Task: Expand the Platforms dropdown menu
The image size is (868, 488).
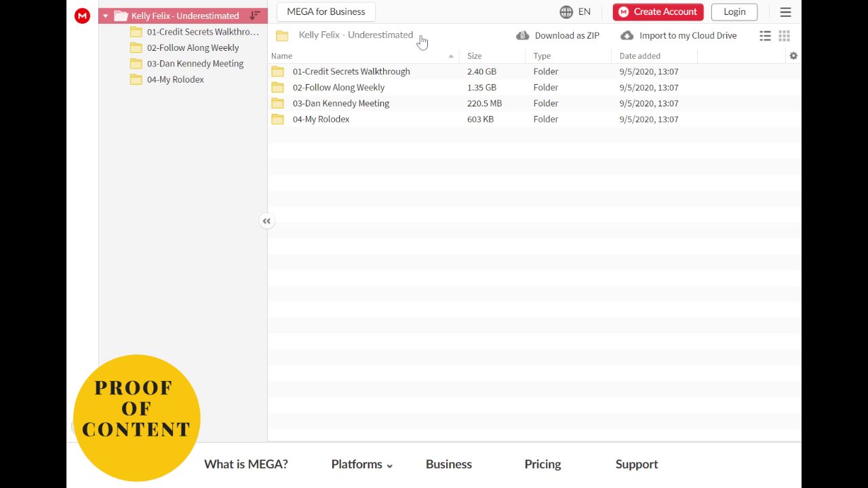Action: pyautogui.click(x=361, y=464)
